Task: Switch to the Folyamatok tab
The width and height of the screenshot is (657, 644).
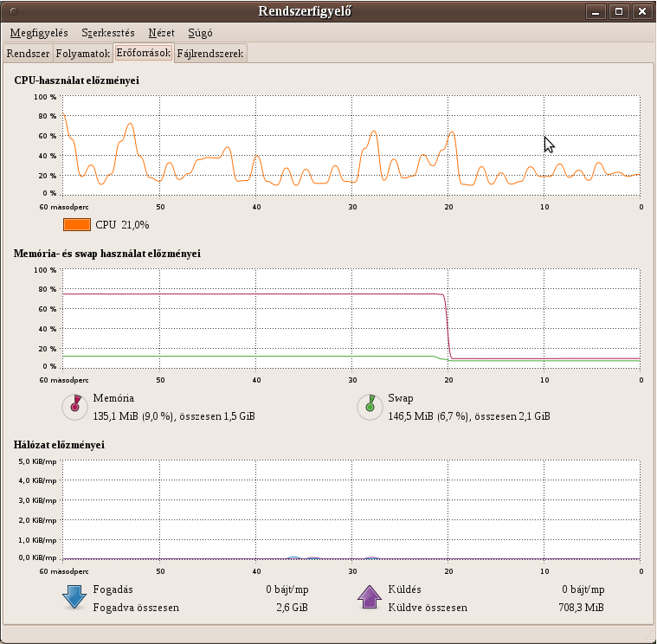Action: tap(82, 54)
